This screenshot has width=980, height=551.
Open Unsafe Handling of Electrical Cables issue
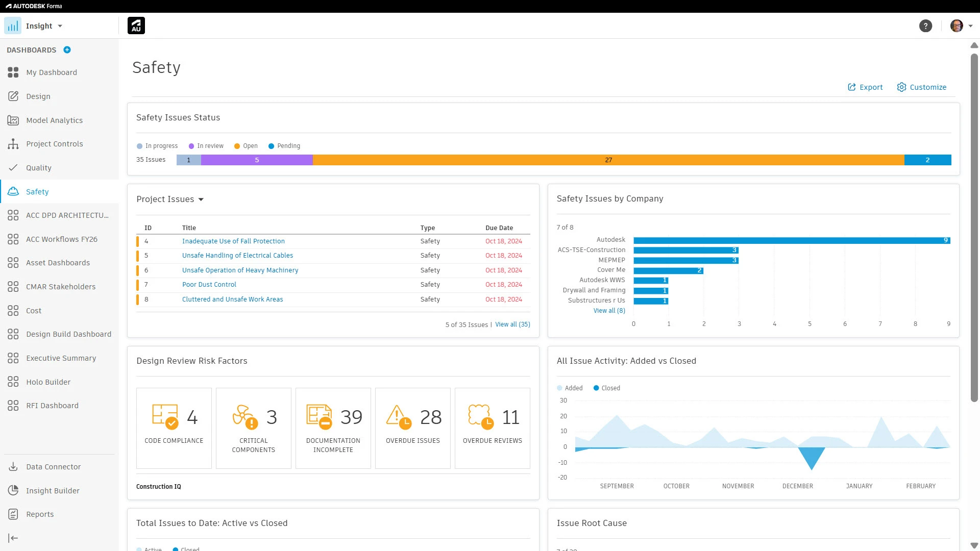[x=237, y=256]
